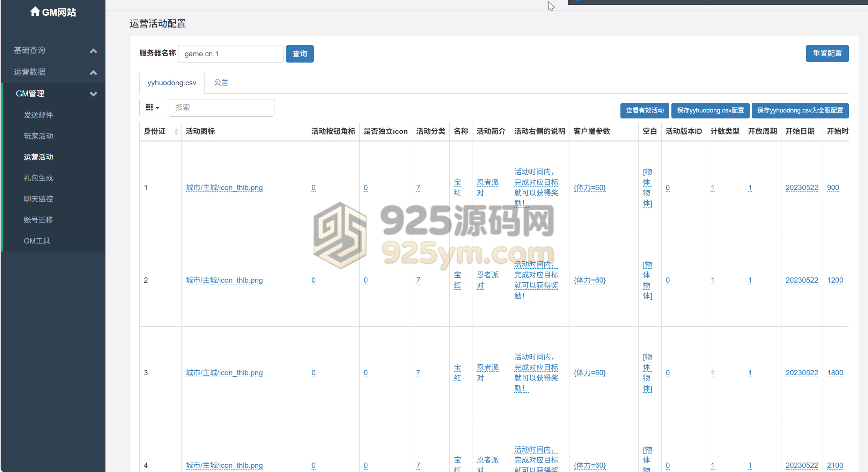
Task: Click 保存yyhuodong.csv为全服配置 button
Action: point(800,110)
